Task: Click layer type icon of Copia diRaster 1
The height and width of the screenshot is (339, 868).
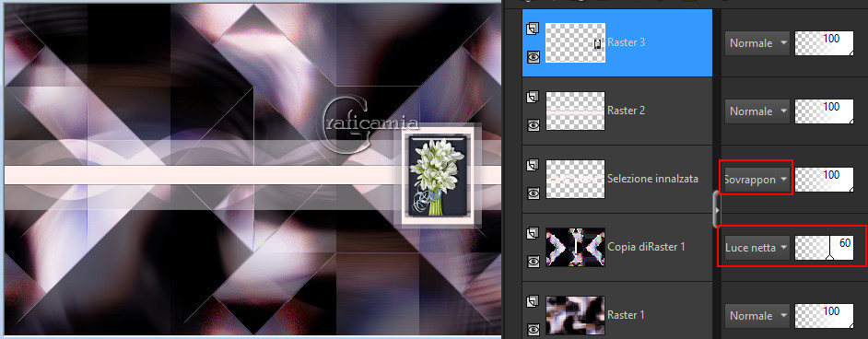Action: pyautogui.click(x=533, y=233)
